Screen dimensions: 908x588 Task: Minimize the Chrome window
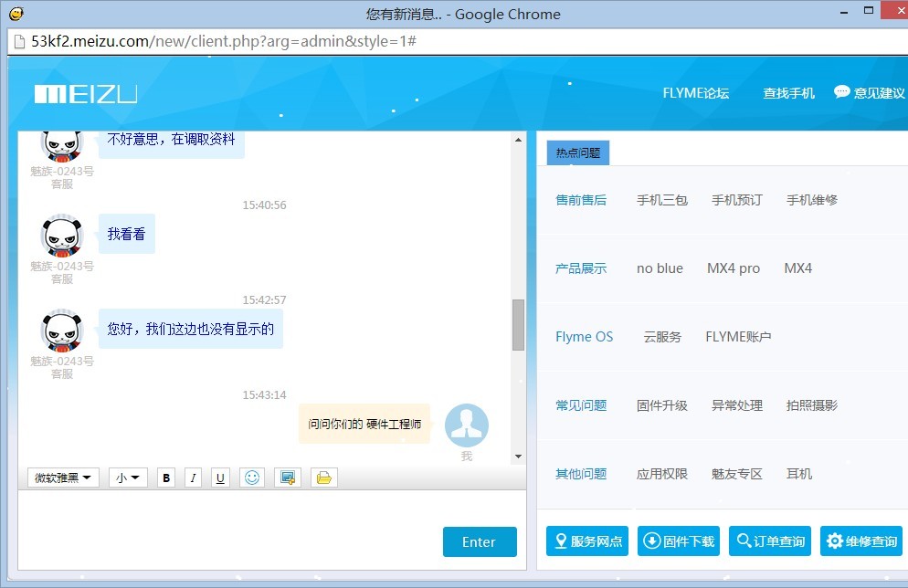point(844,12)
